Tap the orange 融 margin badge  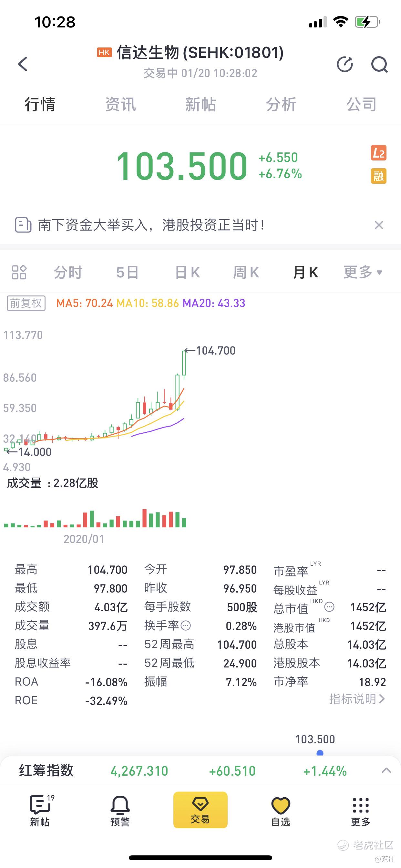378,176
